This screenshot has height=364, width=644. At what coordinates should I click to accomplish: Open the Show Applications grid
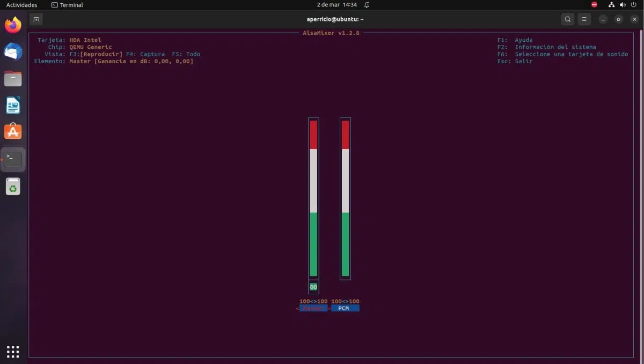pyautogui.click(x=12, y=351)
